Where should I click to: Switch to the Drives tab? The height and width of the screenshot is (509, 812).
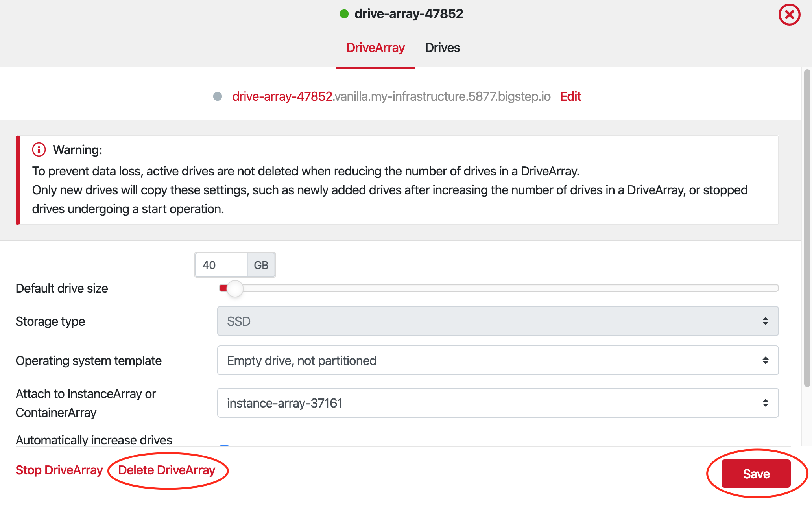point(442,48)
